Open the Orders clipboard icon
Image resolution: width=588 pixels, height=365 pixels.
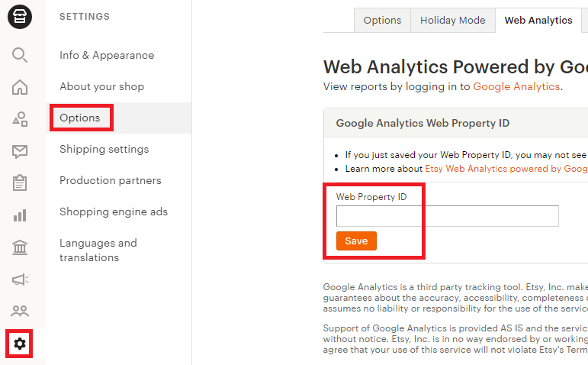click(x=20, y=183)
